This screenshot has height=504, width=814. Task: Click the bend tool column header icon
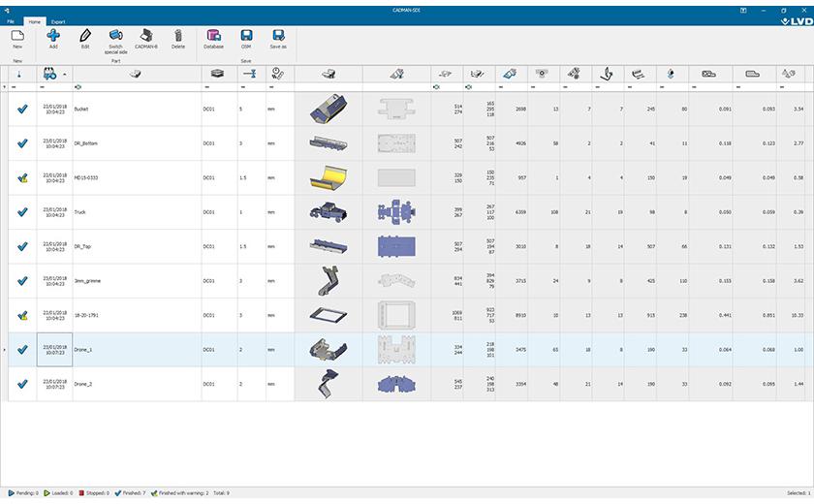[606, 74]
